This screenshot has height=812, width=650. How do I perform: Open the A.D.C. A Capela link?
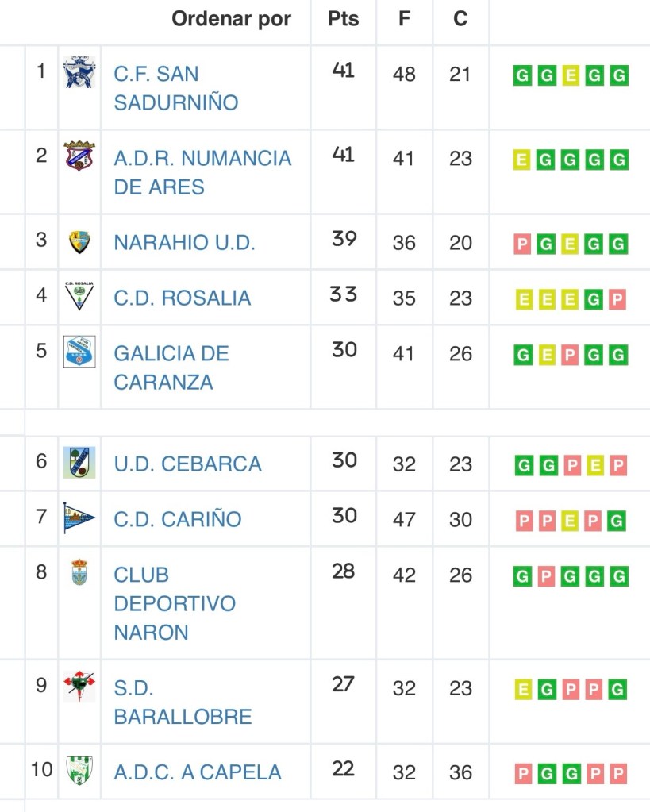[x=197, y=772]
